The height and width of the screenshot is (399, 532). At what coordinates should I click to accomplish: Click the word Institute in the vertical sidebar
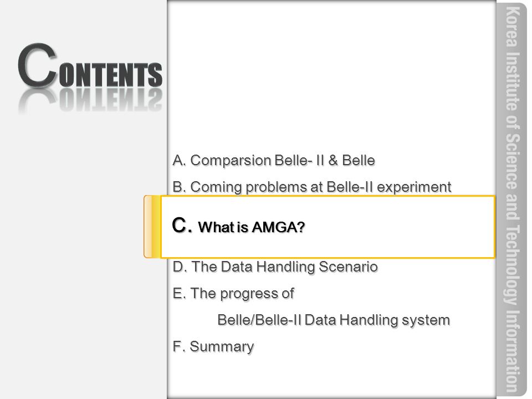coord(513,81)
